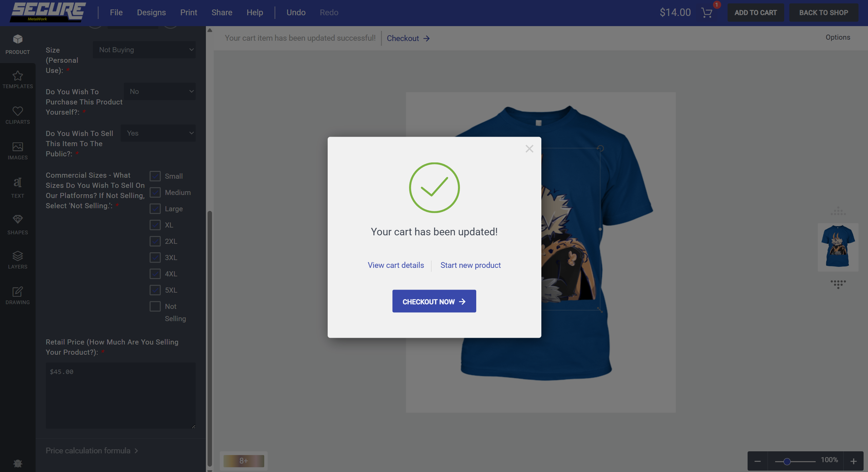Open the Share menu
The height and width of the screenshot is (472, 868).
[x=222, y=13]
